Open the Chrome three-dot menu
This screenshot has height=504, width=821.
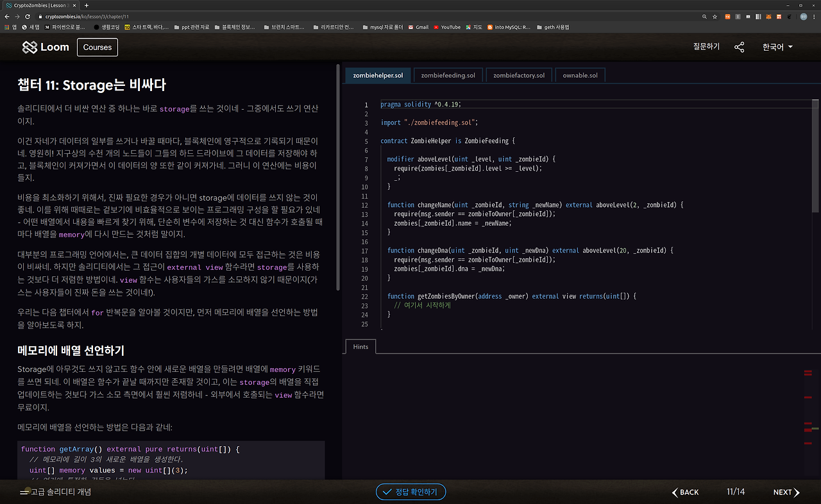tap(814, 16)
